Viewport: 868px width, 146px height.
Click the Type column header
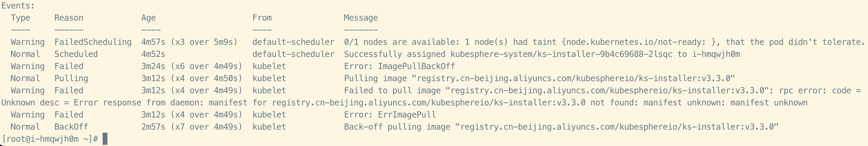click(21, 18)
